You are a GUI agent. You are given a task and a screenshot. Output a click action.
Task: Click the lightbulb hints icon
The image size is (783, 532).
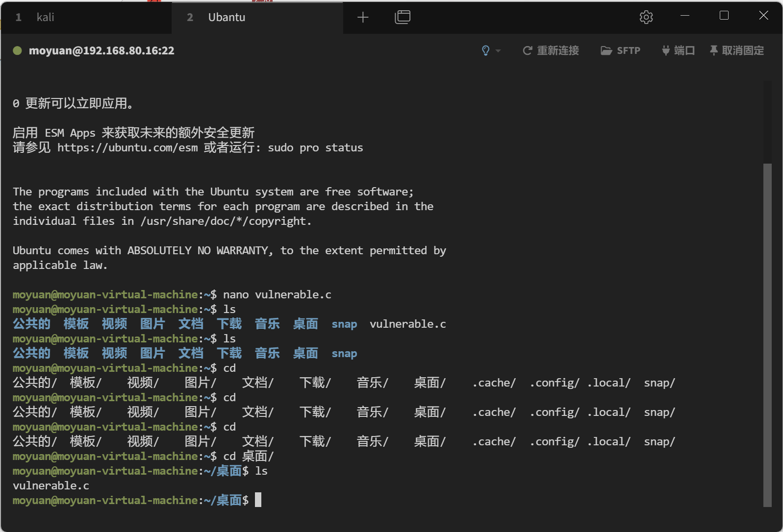[485, 50]
